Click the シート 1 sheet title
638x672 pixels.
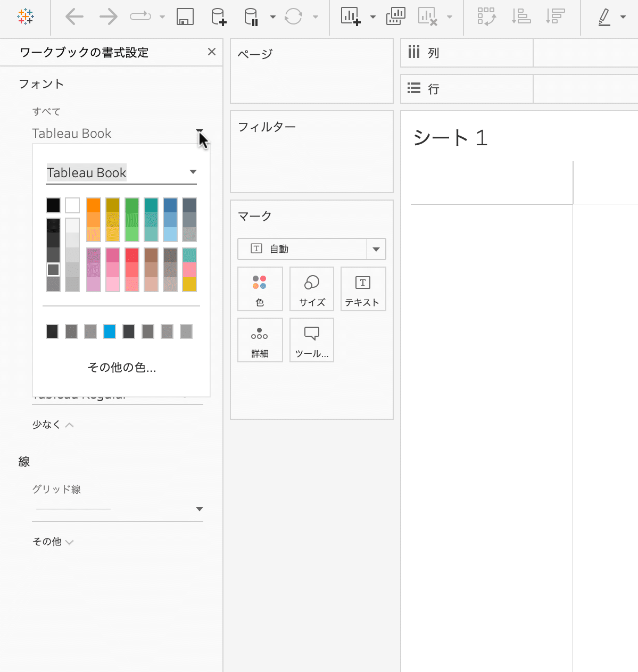[x=450, y=138]
